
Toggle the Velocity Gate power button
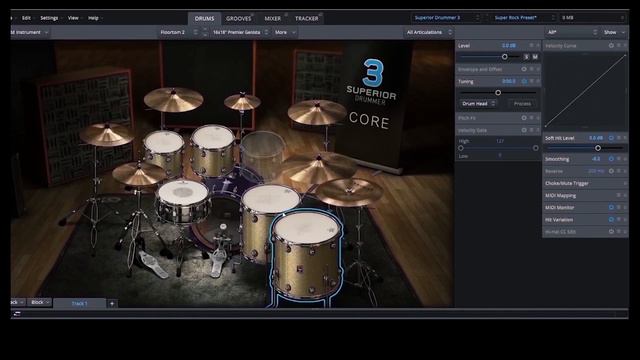[x=524, y=130]
